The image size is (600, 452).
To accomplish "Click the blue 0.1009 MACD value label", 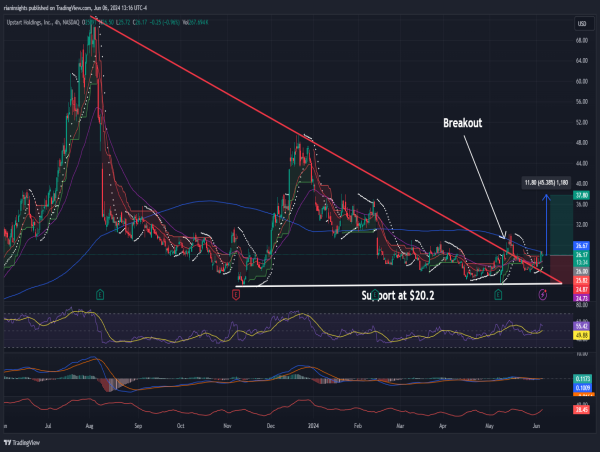I will (x=583, y=388).
